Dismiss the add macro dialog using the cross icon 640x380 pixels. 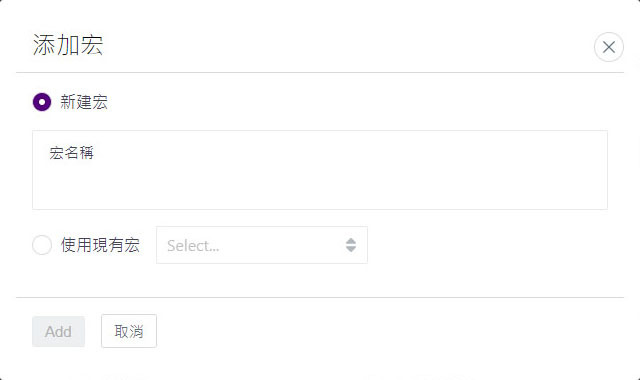609,47
